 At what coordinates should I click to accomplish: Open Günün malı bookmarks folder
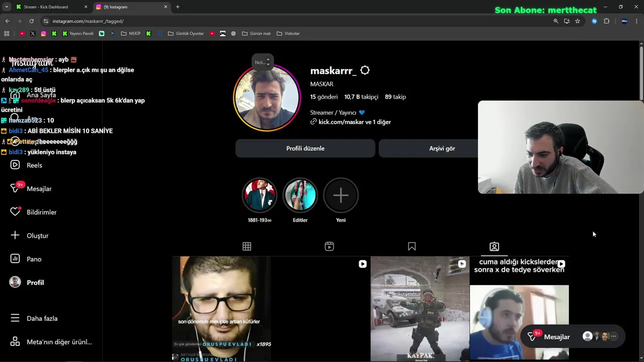click(x=256, y=34)
